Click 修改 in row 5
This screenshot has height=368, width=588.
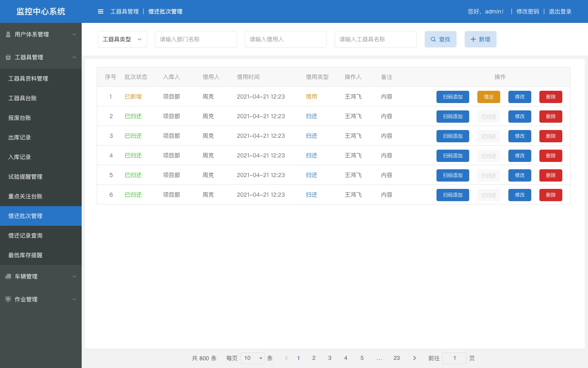coord(520,175)
